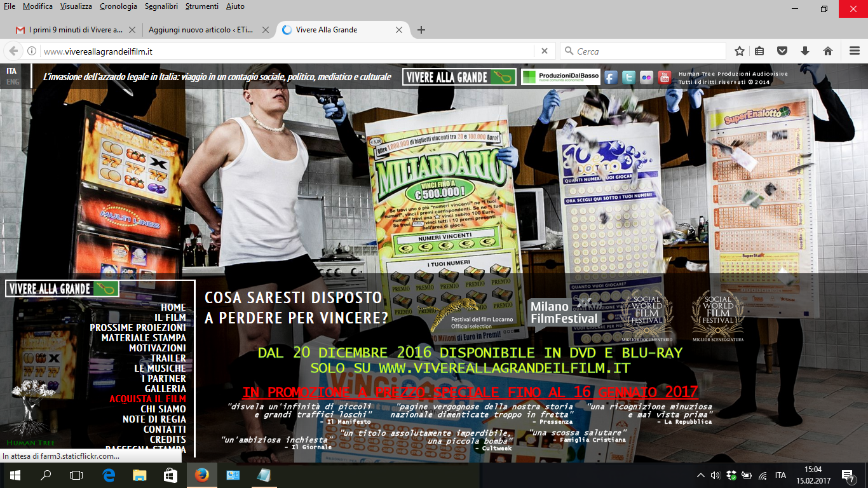Switch to Aggiungi nuovo articolo tab
The width and height of the screenshot is (868, 488).
(x=208, y=30)
